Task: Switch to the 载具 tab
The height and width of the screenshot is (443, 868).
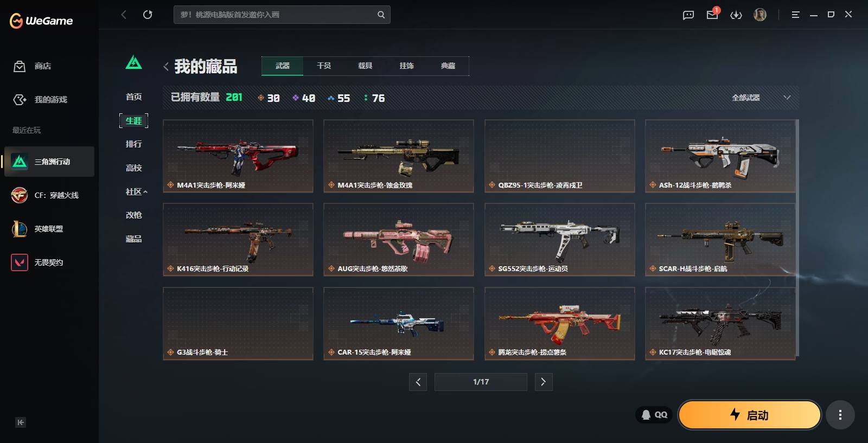Action: tap(365, 66)
